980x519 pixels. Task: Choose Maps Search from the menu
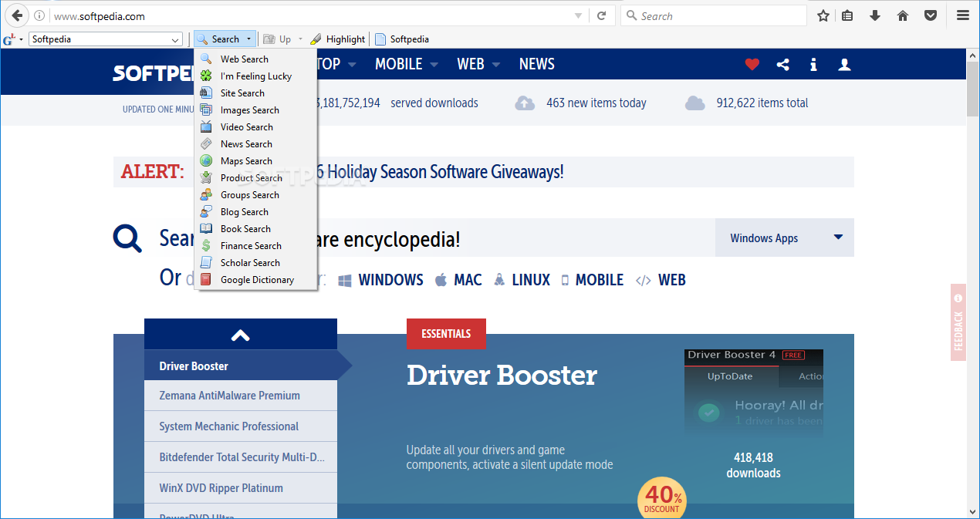(255, 161)
